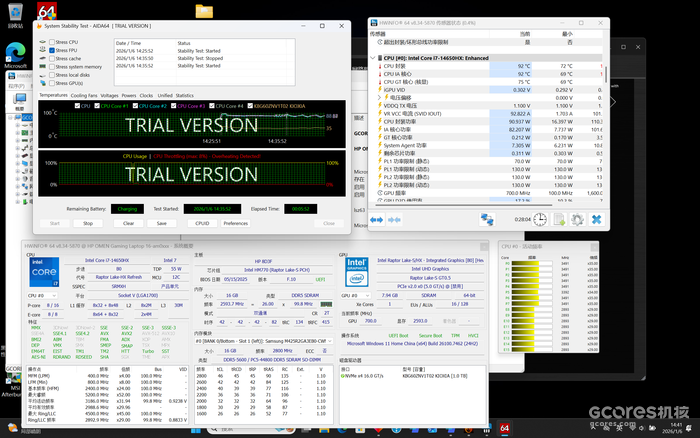This screenshot has width=700, height=438.
Task: Click the AIDA64 taskbar icon
Action: [504, 428]
